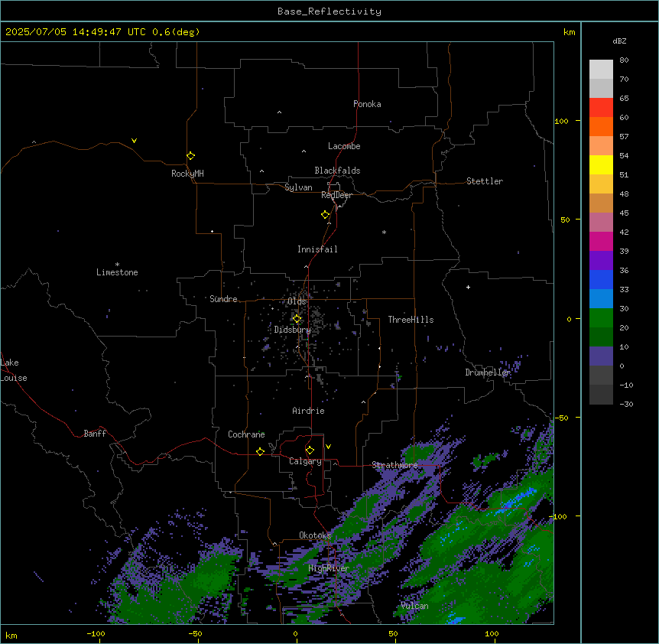This screenshot has height=644, width=659.
Task: Select the ThreeHills label
Action: point(411,320)
